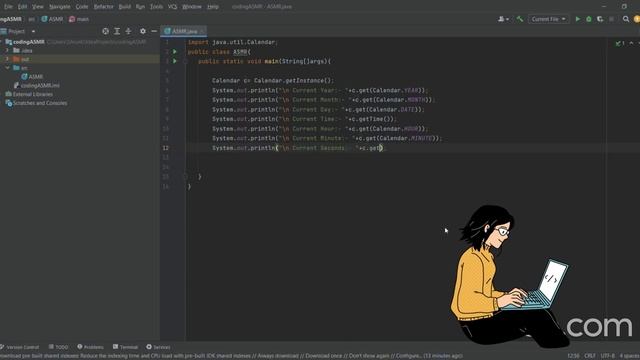Open the Edit menu
The width and height of the screenshot is (640, 360).
[22, 7]
